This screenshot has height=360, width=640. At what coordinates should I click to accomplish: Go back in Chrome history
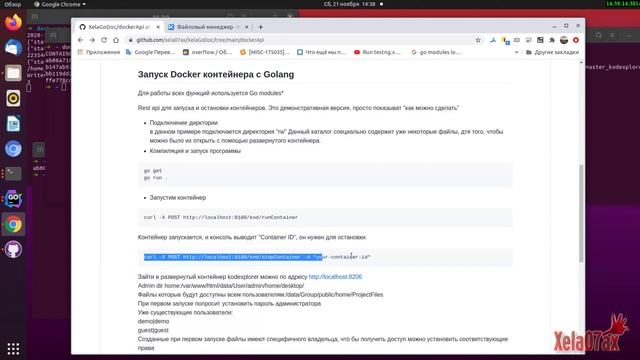pos(80,40)
